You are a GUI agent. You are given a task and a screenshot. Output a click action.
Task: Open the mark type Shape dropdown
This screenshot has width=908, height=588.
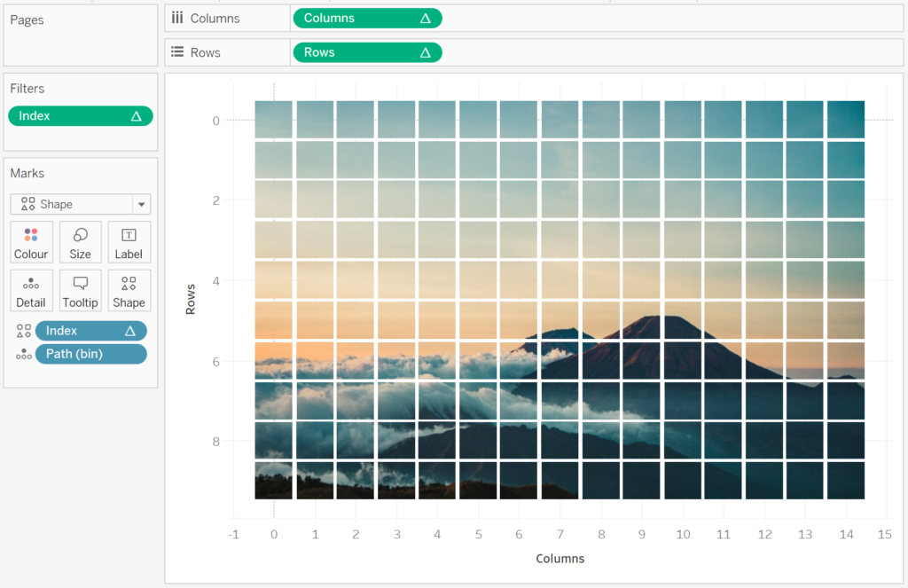pyautogui.click(x=81, y=204)
